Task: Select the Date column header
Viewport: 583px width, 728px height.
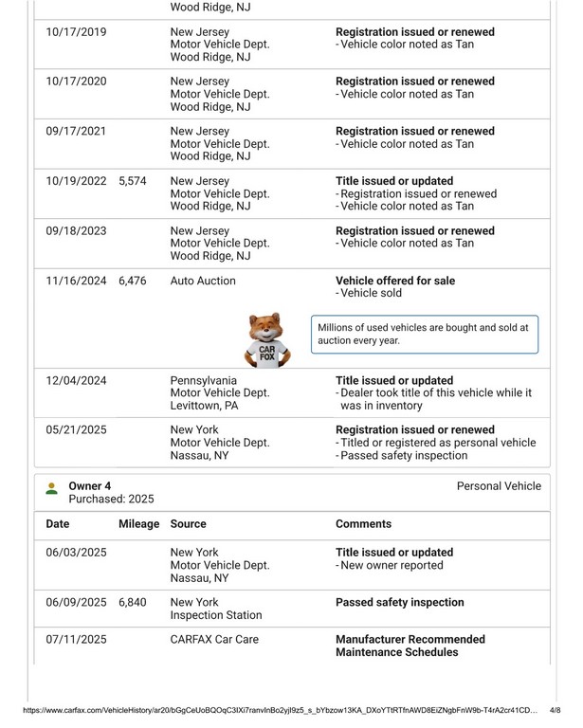Action: [x=58, y=523]
